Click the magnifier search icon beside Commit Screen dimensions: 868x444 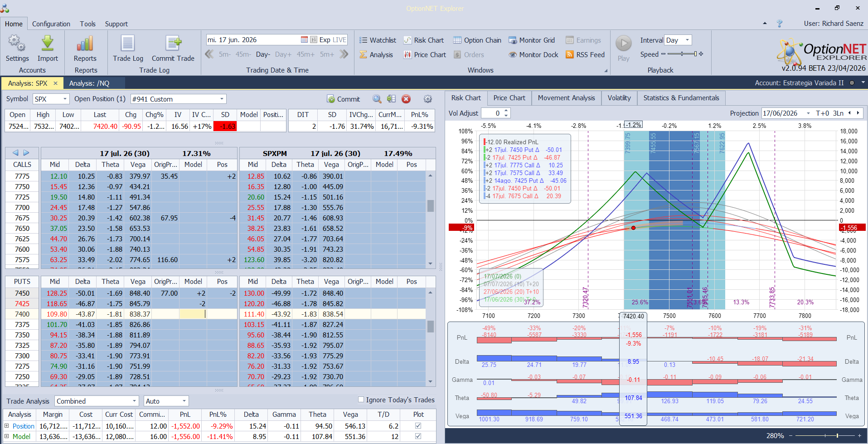[377, 99]
